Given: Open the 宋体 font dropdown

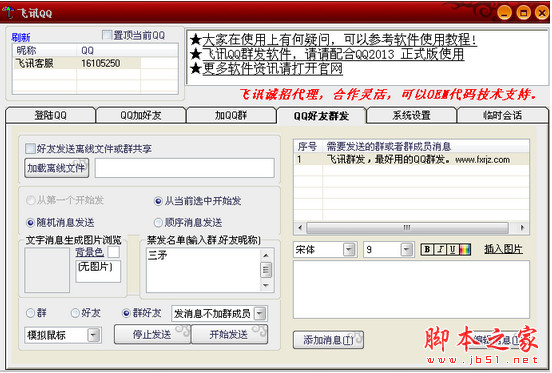Looking at the screenshot, I should 349,250.
